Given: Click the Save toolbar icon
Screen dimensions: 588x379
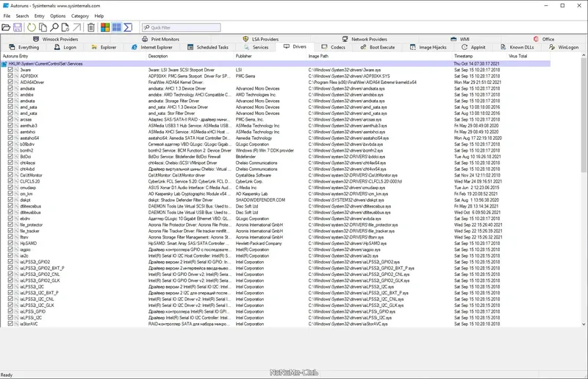Looking at the screenshot, I should [17, 27].
